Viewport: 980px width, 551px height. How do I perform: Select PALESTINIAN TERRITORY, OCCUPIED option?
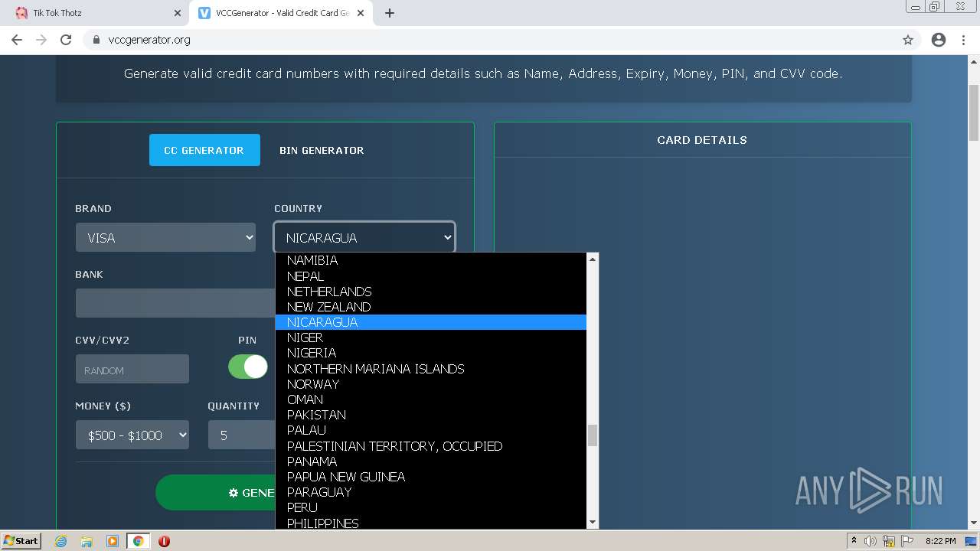tap(431, 446)
